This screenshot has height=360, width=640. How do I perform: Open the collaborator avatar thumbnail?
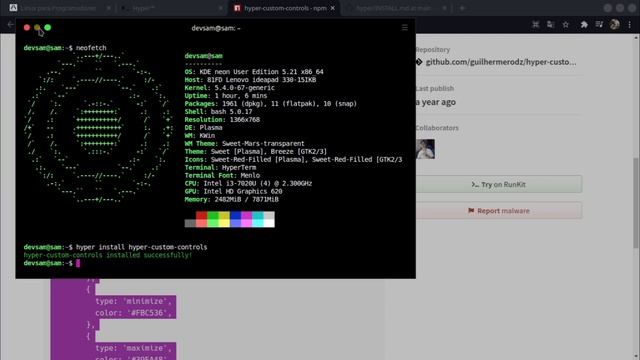[x=425, y=149]
